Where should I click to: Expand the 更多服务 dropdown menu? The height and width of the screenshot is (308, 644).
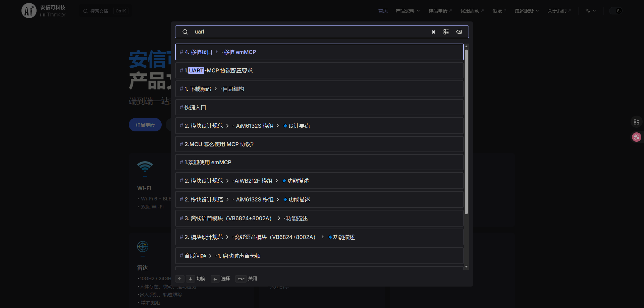(x=527, y=11)
